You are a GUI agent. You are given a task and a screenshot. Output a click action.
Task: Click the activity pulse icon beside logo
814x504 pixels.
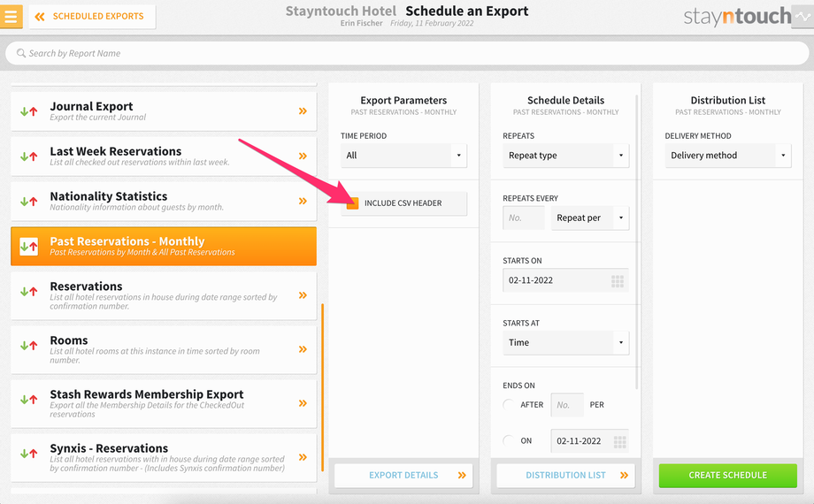[x=802, y=17]
